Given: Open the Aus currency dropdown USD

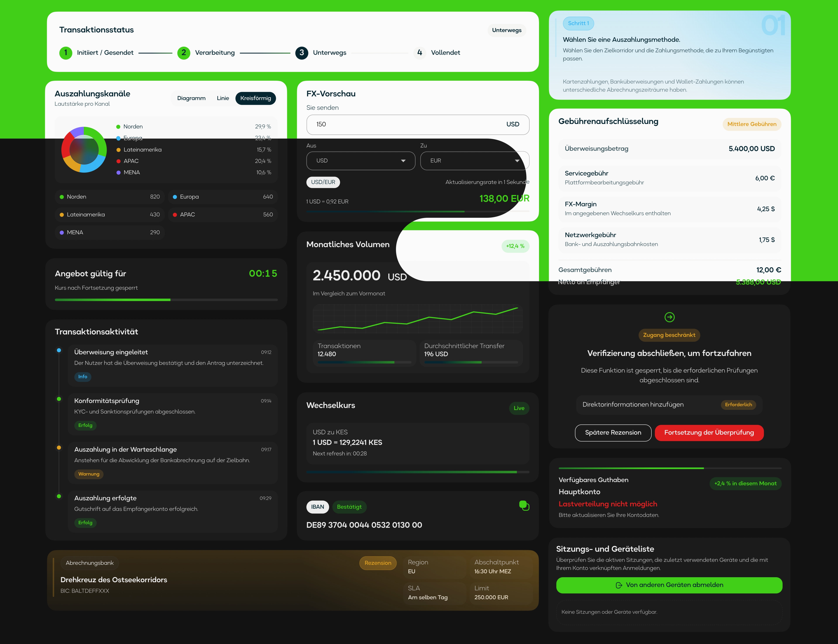Looking at the screenshot, I should click(x=361, y=161).
